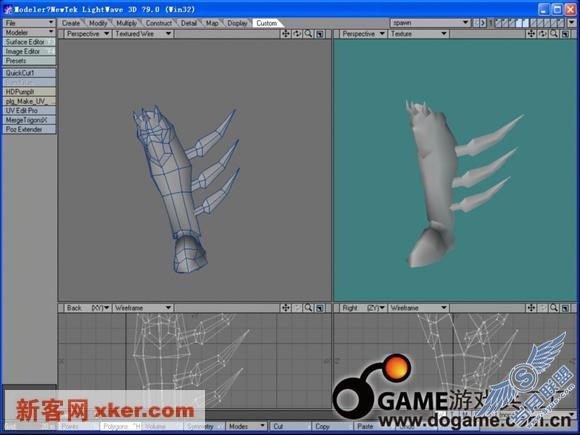The image size is (580, 435).
Task: Switch to the Multiply tab
Action: [x=127, y=23]
